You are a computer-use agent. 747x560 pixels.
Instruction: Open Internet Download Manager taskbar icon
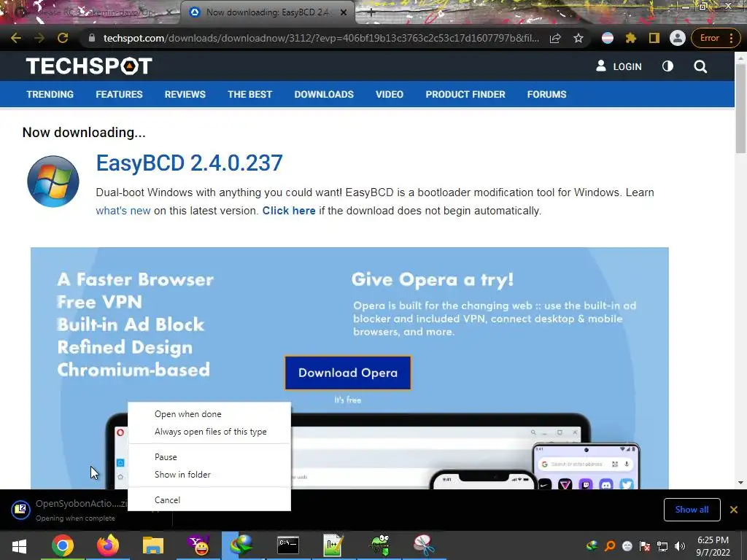click(242, 545)
